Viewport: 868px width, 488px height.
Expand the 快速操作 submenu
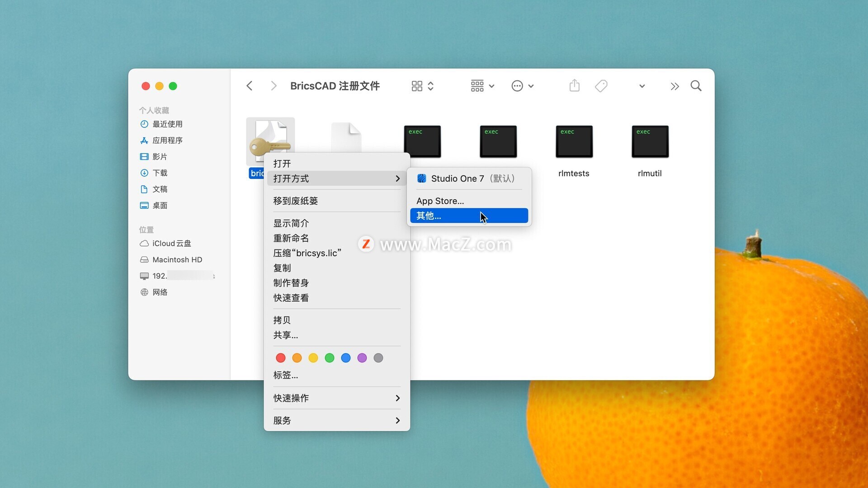pyautogui.click(x=337, y=398)
